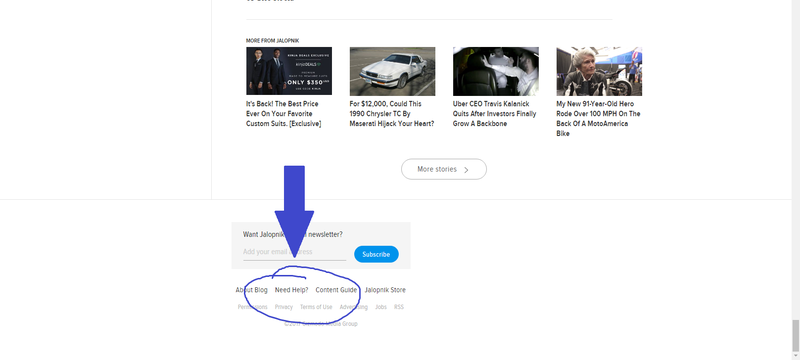Open the RSS feed link
The height and width of the screenshot is (360, 800).
(x=398, y=307)
